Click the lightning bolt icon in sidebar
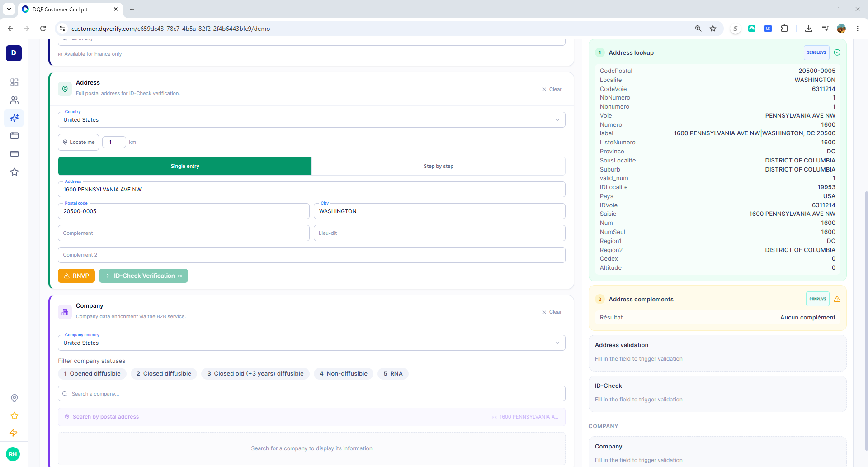This screenshot has height=467, width=868. click(14, 433)
